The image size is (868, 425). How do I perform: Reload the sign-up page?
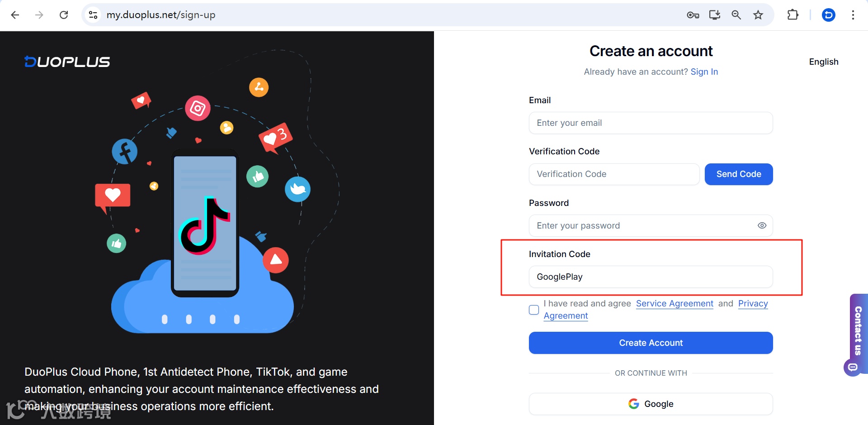pyautogui.click(x=64, y=15)
